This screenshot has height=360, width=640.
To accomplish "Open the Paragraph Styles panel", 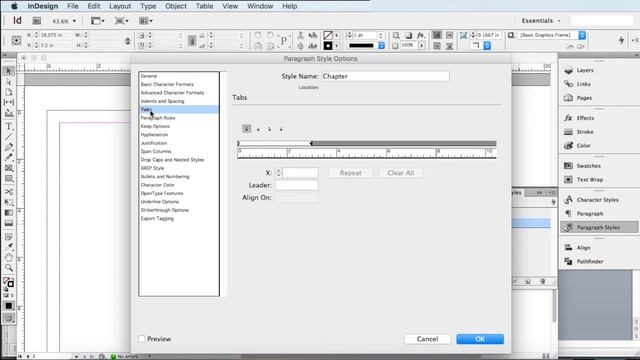I will coord(599,227).
